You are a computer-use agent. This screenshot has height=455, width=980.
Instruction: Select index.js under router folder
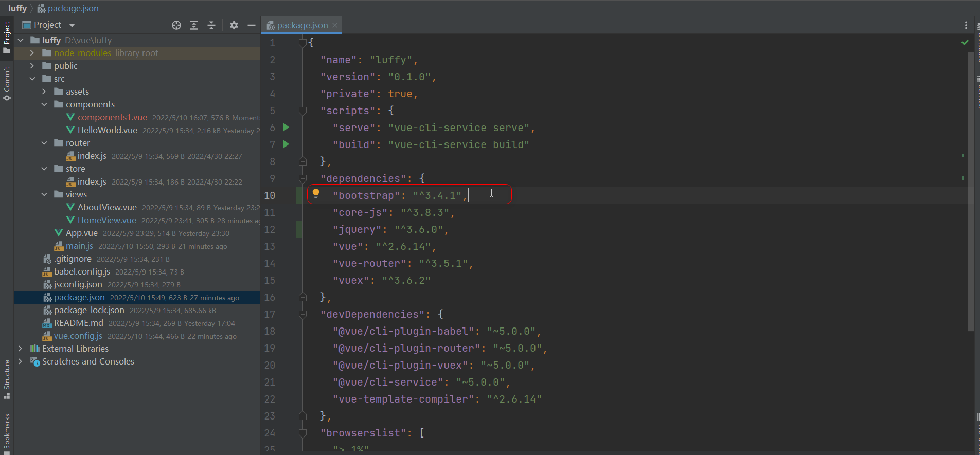pos(92,156)
